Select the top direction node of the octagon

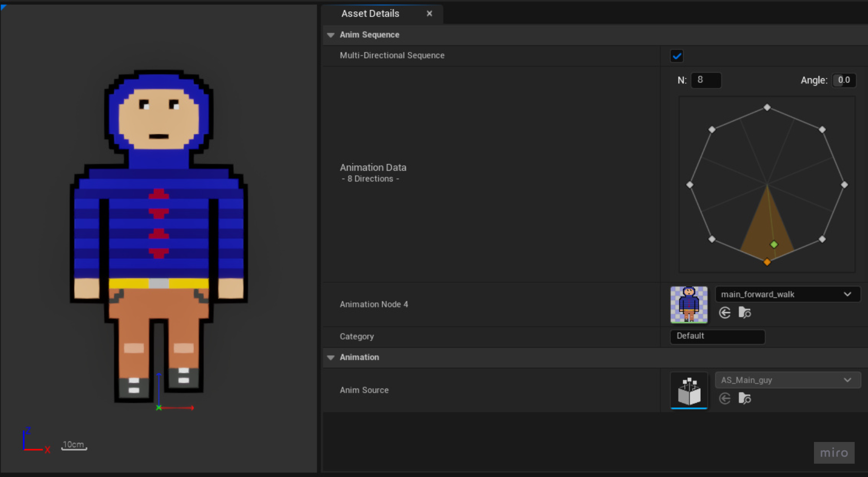click(767, 107)
